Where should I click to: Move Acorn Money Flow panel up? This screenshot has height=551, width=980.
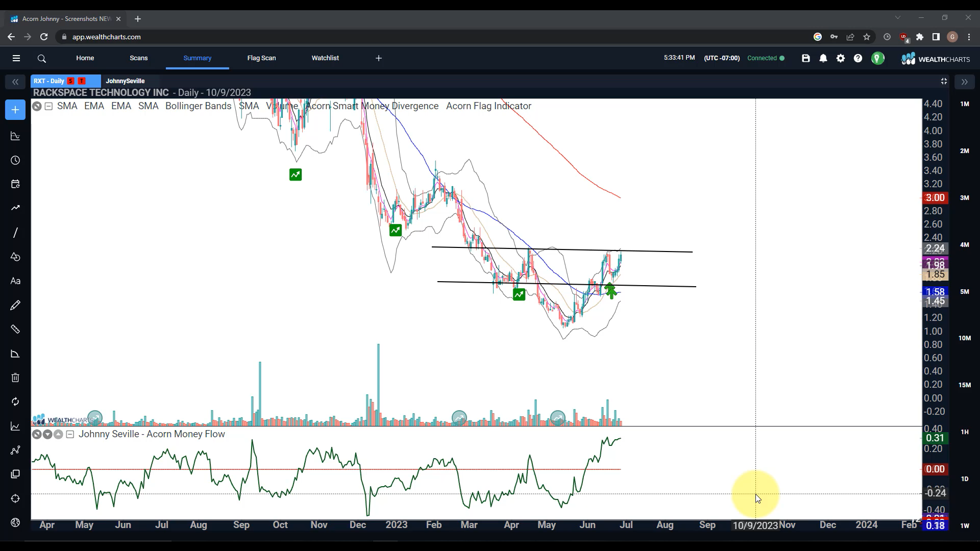tap(58, 434)
